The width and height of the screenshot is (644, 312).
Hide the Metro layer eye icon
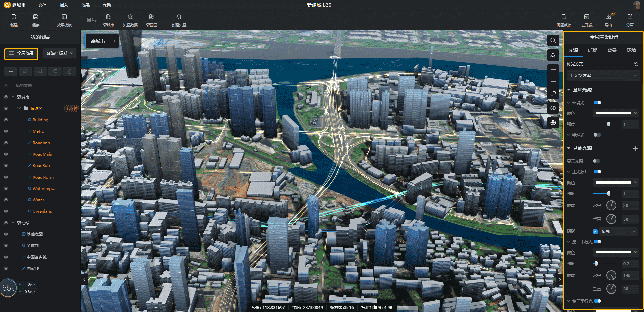(6, 131)
